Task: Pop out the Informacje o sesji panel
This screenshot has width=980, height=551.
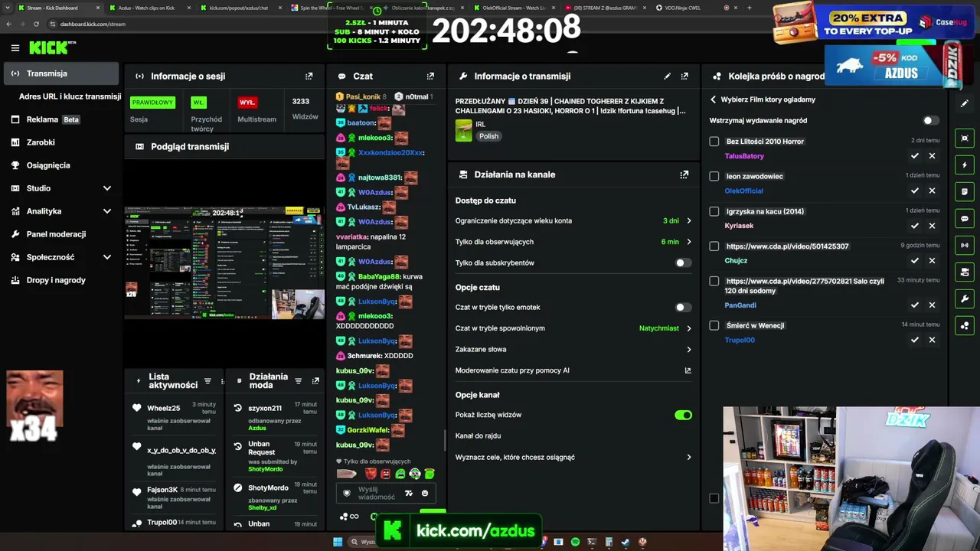Action: pyautogui.click(x=309, y=77)
